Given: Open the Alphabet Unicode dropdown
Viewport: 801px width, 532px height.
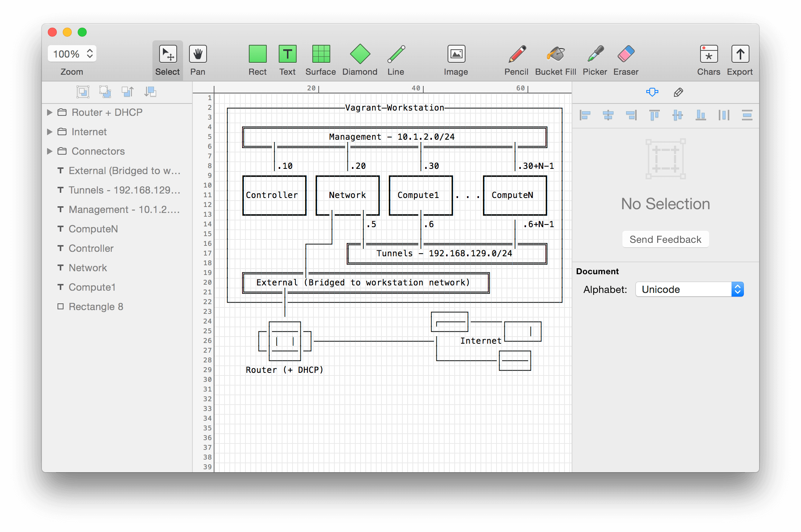Looking at the screenshot, I should (x=689, y=290).
